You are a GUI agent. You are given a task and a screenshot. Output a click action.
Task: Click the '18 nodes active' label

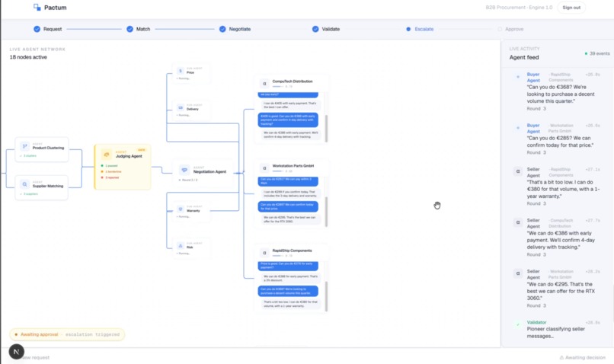click(28, 57)
